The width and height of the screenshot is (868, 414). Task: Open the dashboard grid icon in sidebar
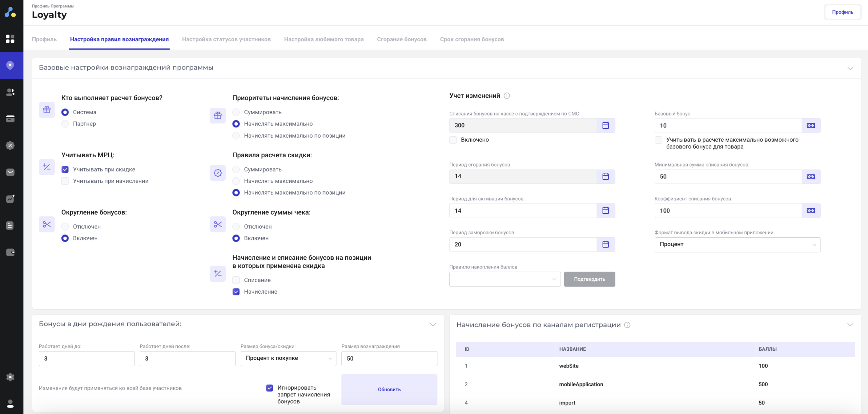click(10, 39)
